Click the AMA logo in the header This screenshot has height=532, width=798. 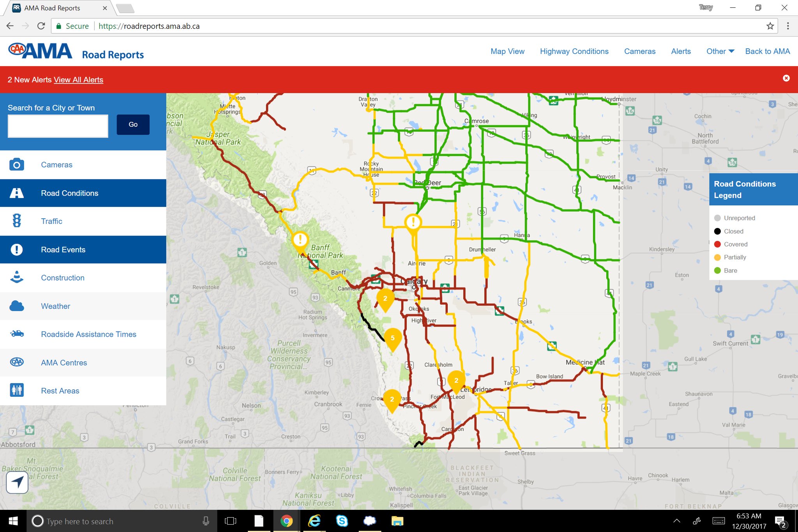coord(41,51)
